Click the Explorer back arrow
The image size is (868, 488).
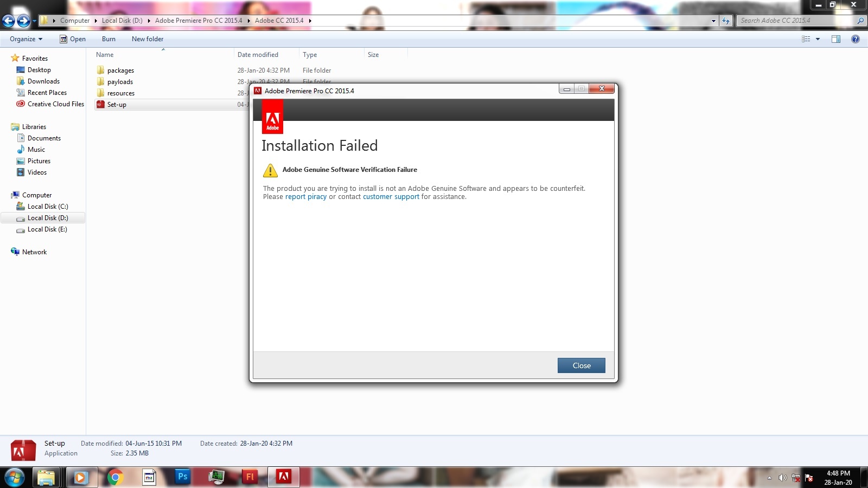click(x=8, y=21)
